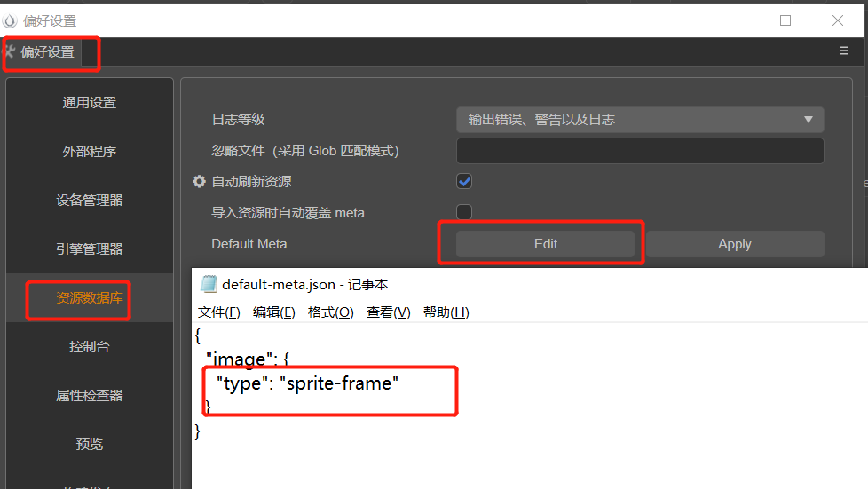Click the Notepad icon in default-meta.json title
Image resolution: width=868 pixels, height=489 pixels.
pyautogui.click(x=209, y=284)
